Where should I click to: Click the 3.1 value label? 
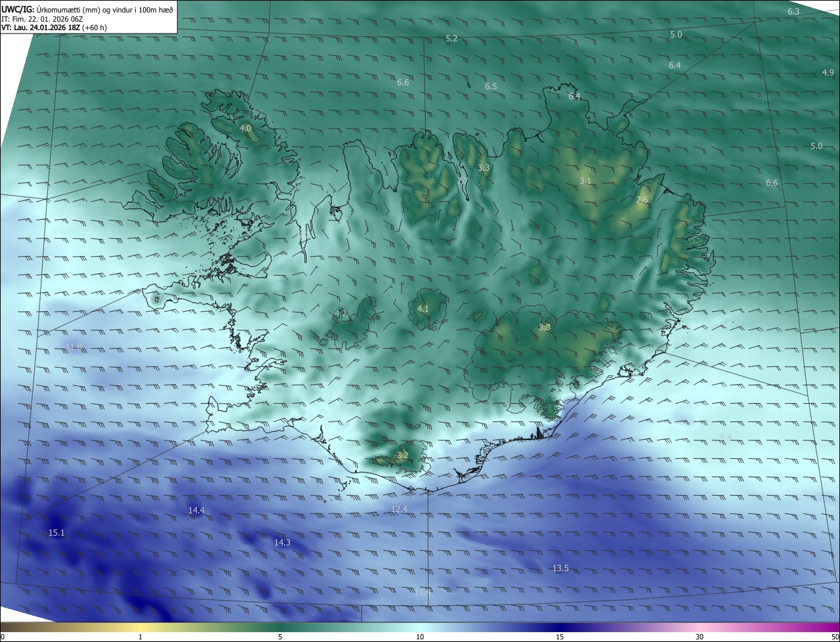click(x=585, y=181)
